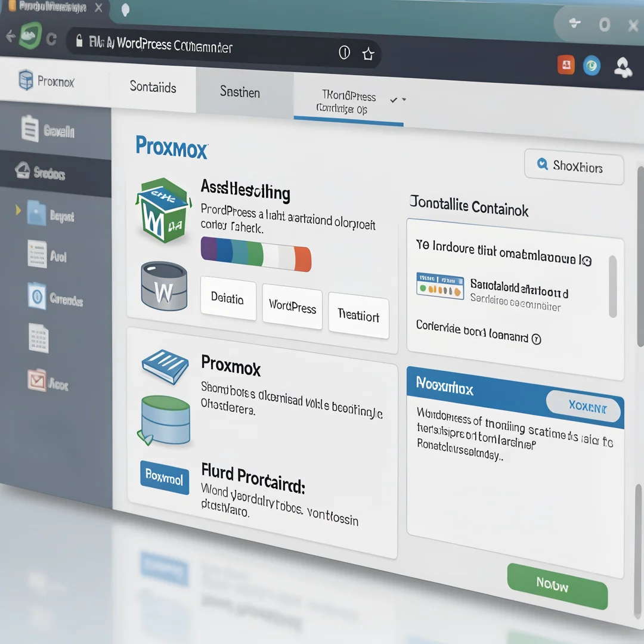Click the Sarotalord afiarloord entry
This screenshot has width=644, height=644.
tap(519, 289)
